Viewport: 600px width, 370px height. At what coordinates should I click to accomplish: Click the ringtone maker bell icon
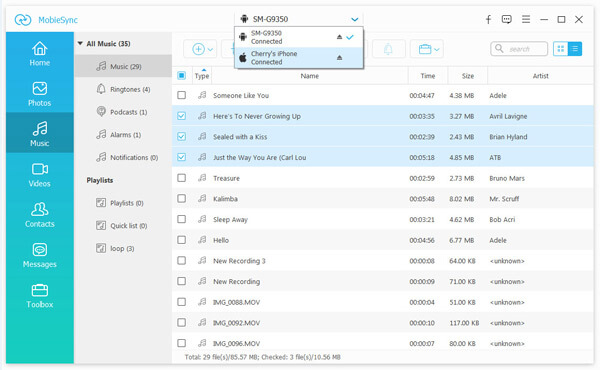click(388, 49)
